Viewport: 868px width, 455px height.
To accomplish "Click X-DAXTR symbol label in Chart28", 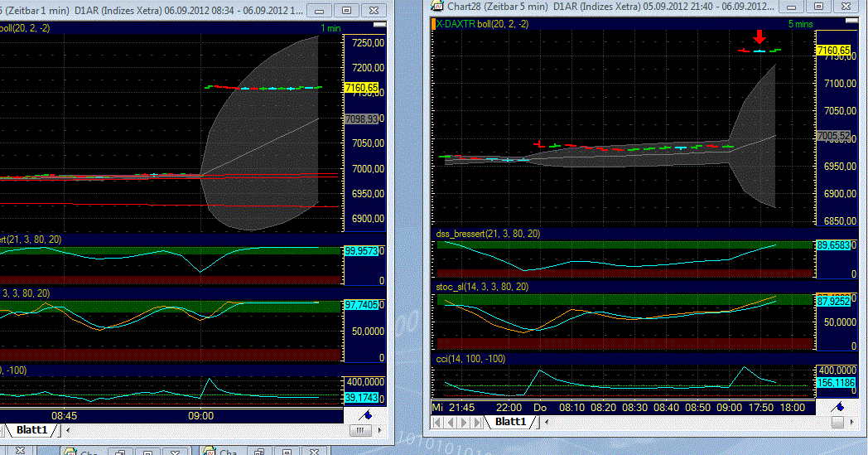I will [456, 24].
